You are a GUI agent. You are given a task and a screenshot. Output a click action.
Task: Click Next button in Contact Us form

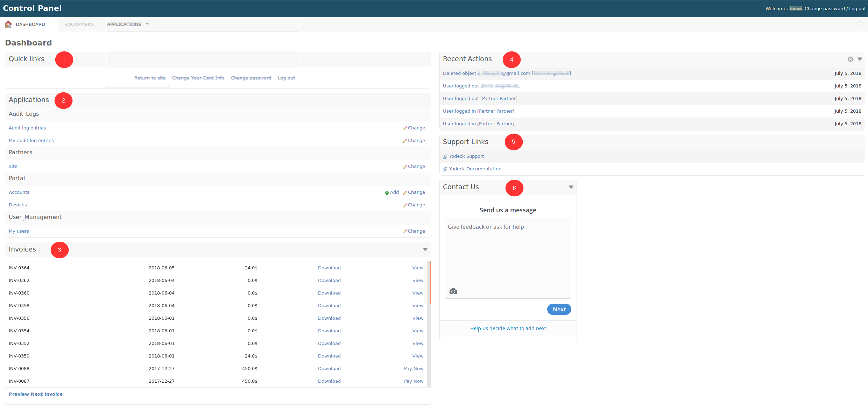tap(559, 309)
